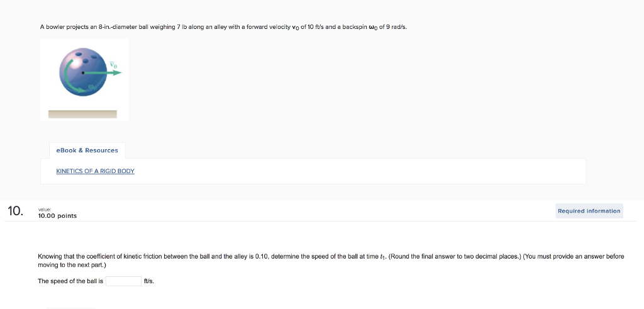Viewport: 644px width, 309px height.
Task: Click the green v0 velocity arrow
Action: pos(103,73)
